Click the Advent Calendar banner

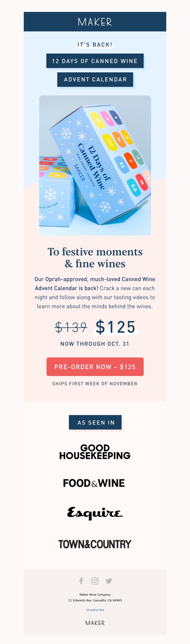coord(95,79)
